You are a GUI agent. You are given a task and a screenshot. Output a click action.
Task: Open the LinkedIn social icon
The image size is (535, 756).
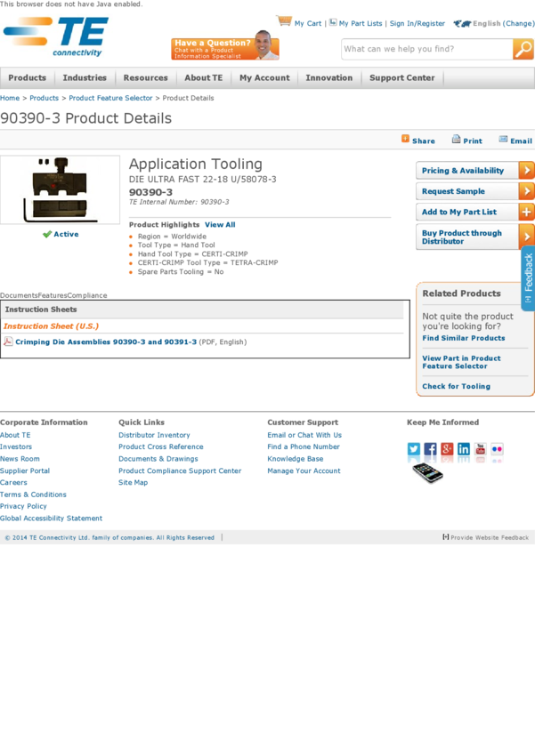pyautogui.click(x=464, y=449)
